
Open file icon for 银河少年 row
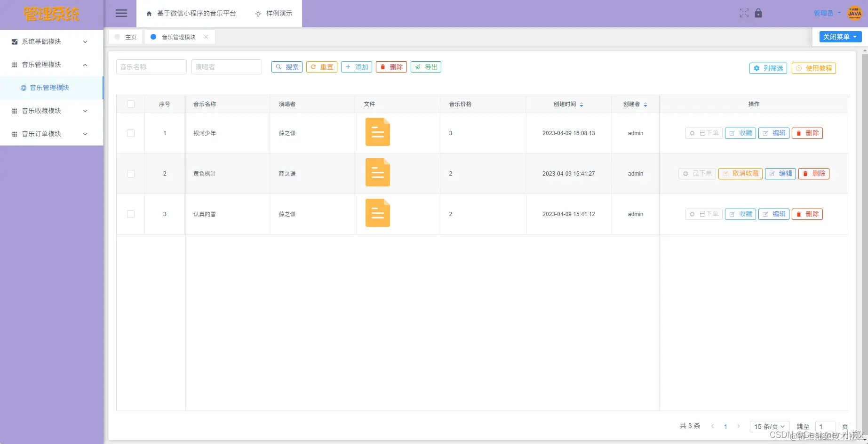pos(378,132)
